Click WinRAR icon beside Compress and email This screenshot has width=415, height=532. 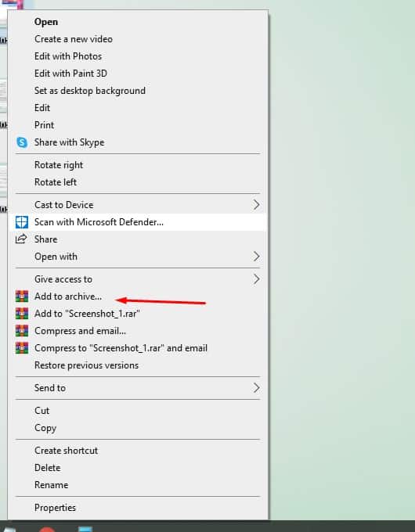click(x=22, y=331)
